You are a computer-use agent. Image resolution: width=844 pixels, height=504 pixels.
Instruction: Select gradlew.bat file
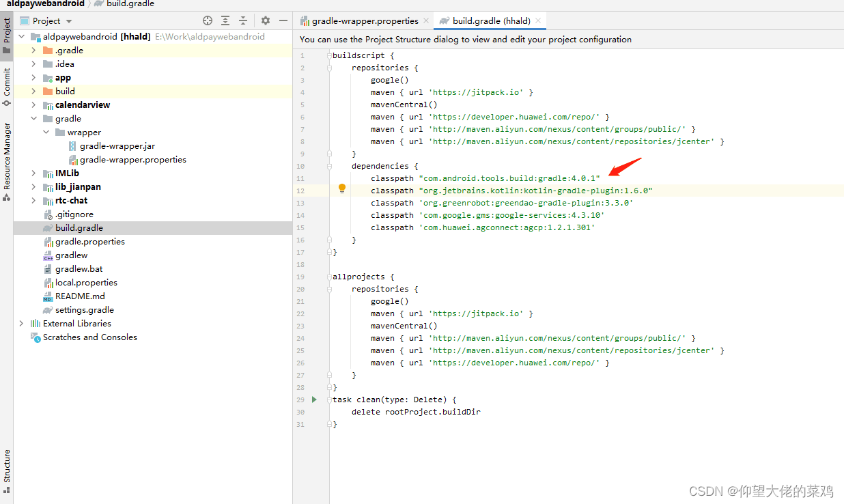79,268
